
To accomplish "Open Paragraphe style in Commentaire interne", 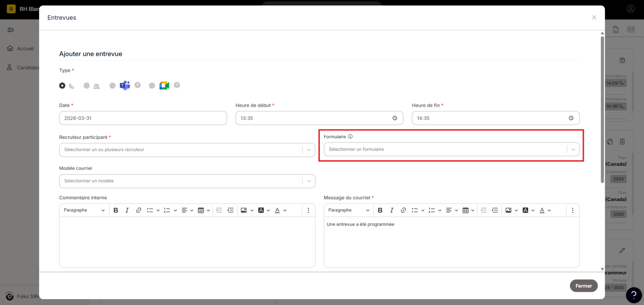I will (84, 210).
